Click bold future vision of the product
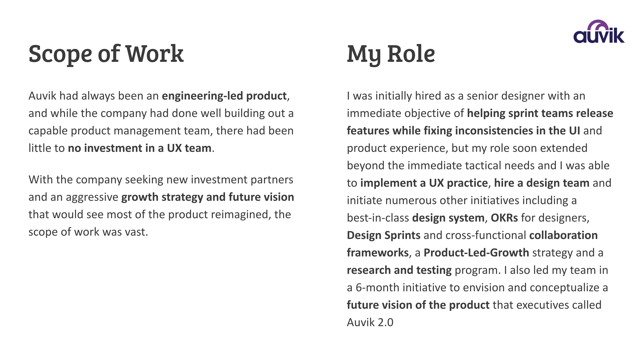 pyautogui.click(x=418, y=305)
